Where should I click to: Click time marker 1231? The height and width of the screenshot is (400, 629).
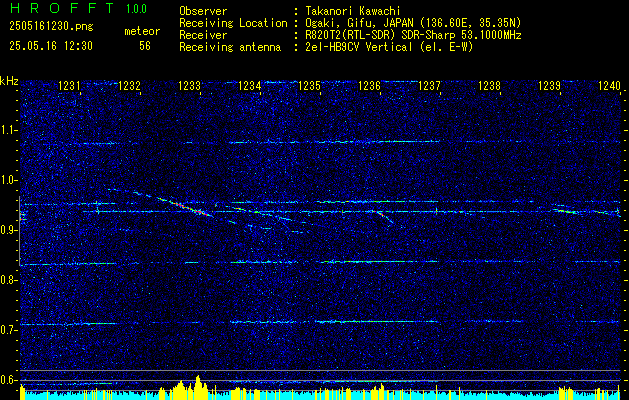tap(69, 85)
